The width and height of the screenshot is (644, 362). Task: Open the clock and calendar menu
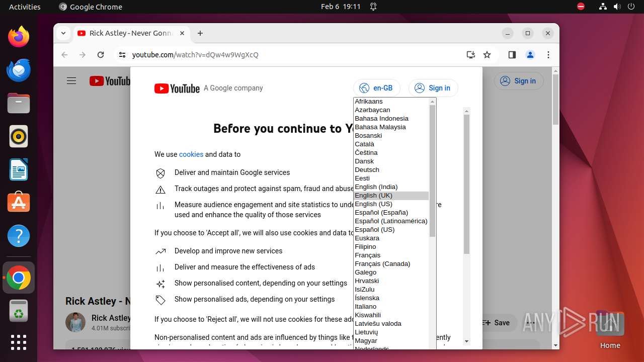pos(341,7)
